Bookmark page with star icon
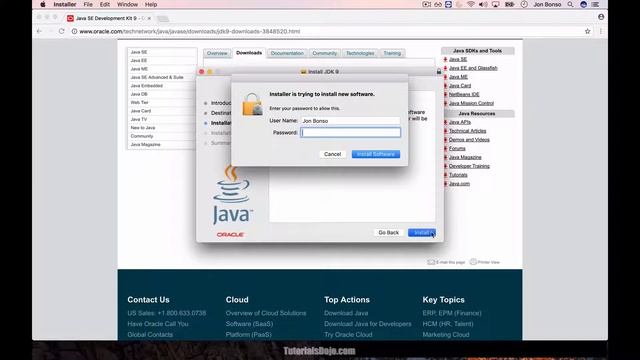The height and width of the screenshot is (360, 640). click(x=587, y=31)
